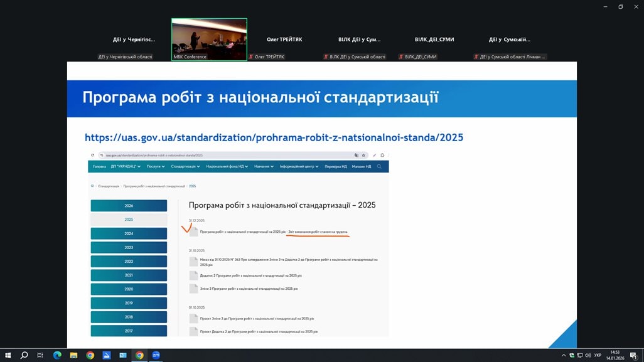The image size is (644, 362).
Task: Select the Олег ТРЕЙТЯК participant tile
Action: (x=284, y=40)
